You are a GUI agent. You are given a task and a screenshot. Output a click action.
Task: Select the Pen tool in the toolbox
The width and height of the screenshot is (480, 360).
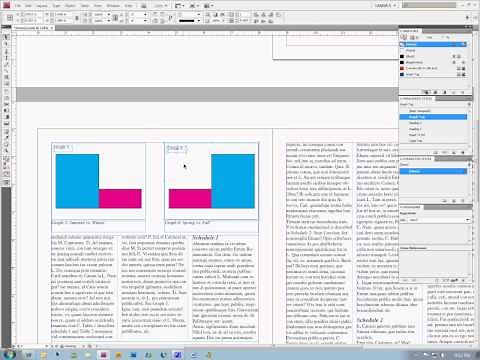(x=6, y=51)
